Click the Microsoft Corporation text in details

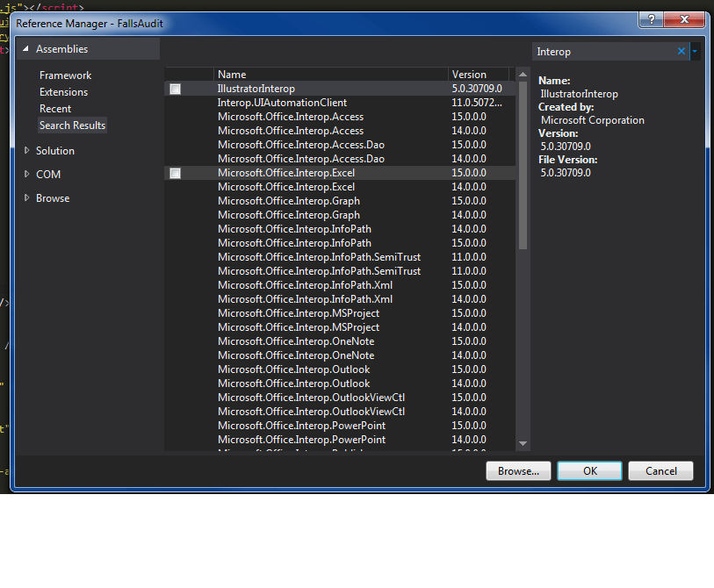[x=593, y=120]
